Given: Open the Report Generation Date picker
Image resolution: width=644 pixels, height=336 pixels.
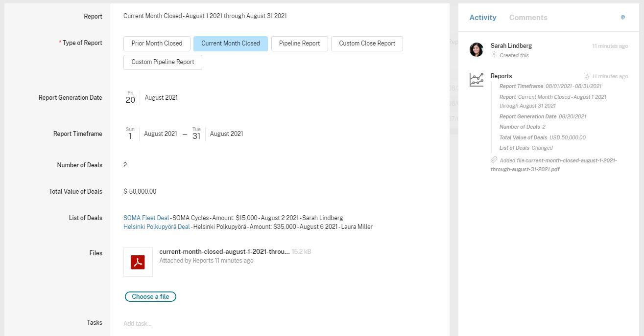Looking at the screenshot, I should tap(151, 98).
